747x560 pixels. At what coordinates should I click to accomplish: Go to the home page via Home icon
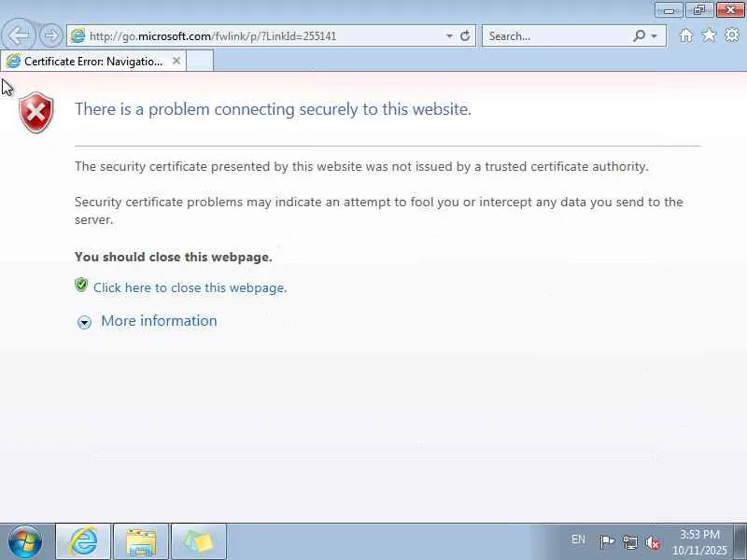click(x=686, y=35)
